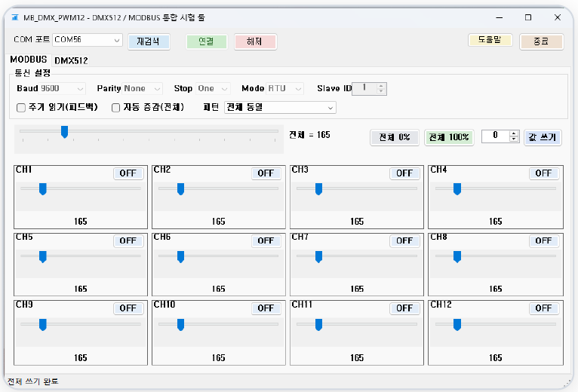Open the Mode RTU dropdown
The image size is (578, 392).
point(284,88)
